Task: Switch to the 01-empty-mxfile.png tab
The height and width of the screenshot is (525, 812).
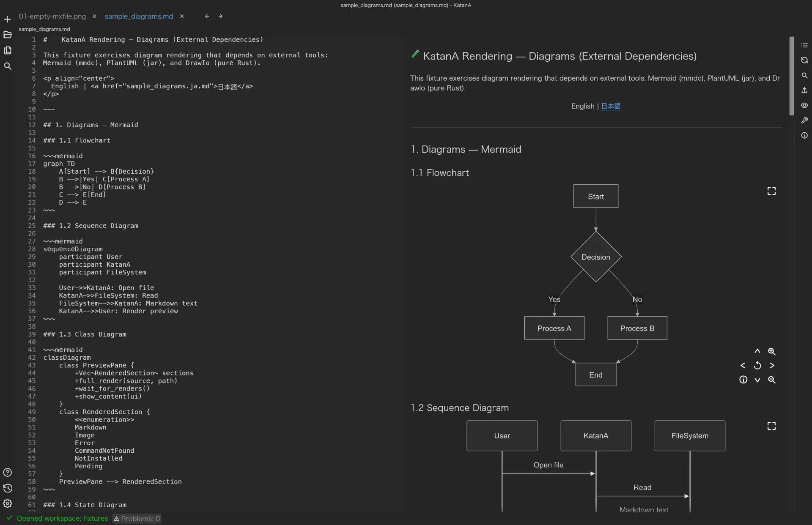Action: tap(52, 16)
